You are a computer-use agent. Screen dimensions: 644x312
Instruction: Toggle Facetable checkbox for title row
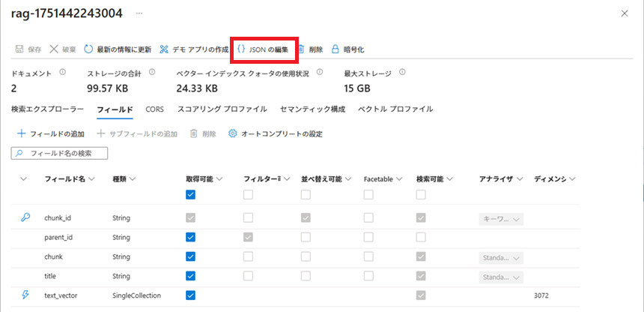click(x=368, y=276)
